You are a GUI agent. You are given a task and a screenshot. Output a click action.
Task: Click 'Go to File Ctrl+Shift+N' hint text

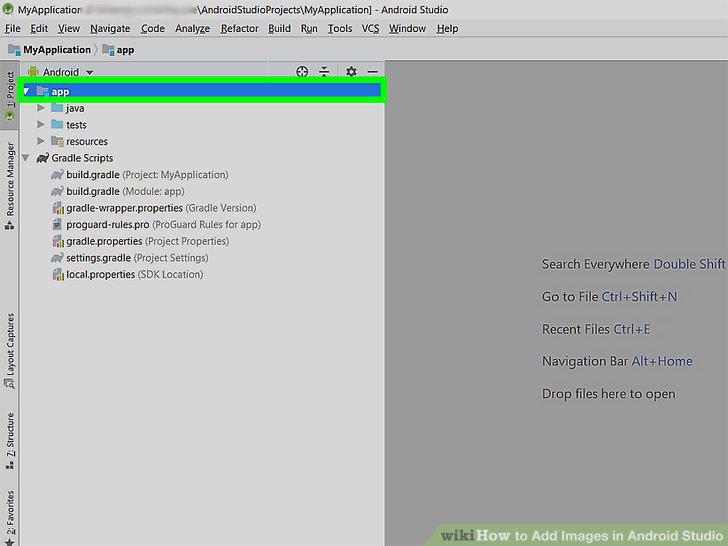point(610,297)
